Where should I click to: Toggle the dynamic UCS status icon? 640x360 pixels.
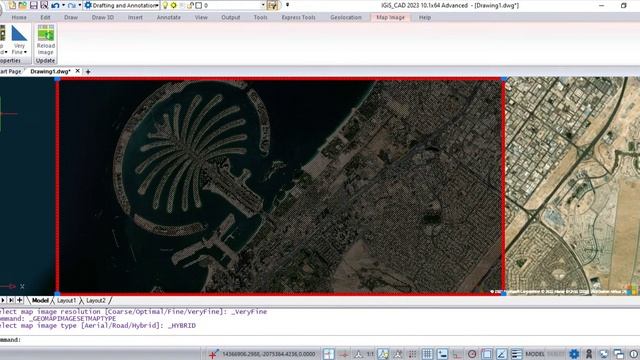(329, 354)
